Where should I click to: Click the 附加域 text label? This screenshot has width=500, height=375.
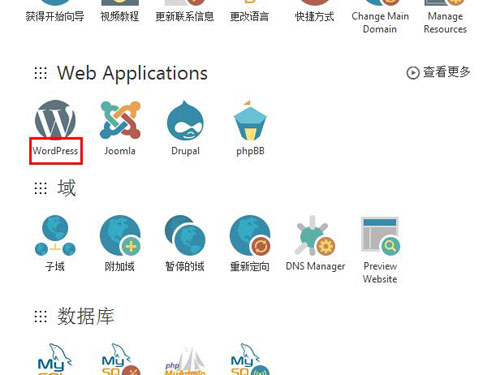click(120, 266)
